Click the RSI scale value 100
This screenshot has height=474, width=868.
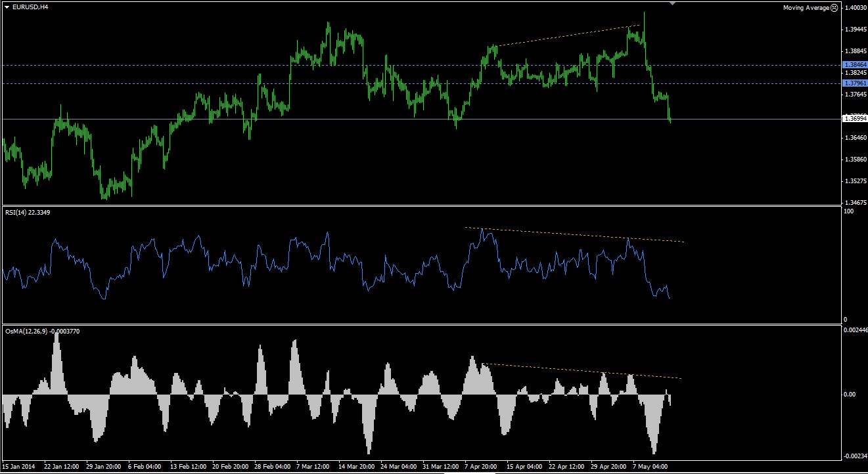pos(848,212)
